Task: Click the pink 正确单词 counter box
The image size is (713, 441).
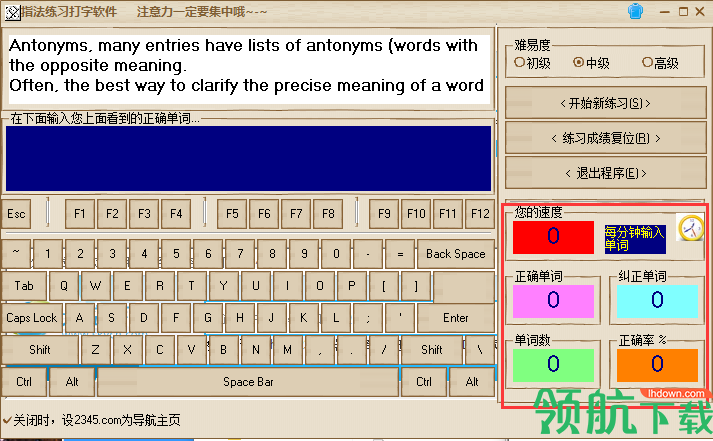Action: coord(553,301)
